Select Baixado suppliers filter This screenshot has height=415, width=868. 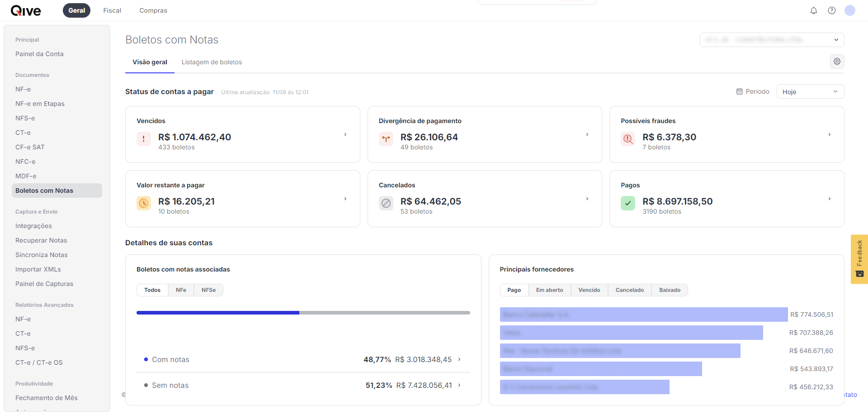point(670,290)
